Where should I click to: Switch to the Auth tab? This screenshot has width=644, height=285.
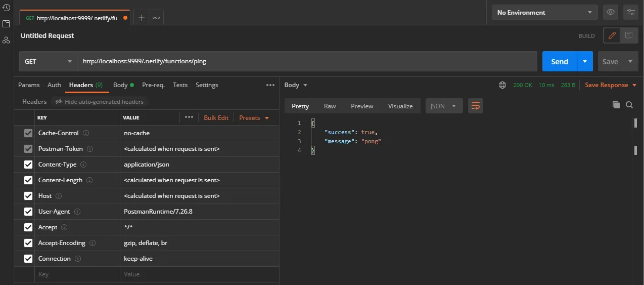pyautogui.click(x=54, y=85)
